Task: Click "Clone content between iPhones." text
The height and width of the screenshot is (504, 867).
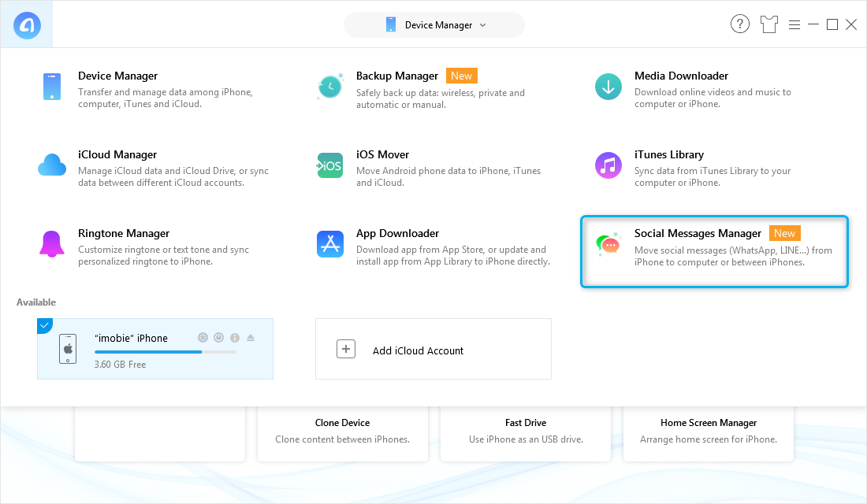Action: 343,439
